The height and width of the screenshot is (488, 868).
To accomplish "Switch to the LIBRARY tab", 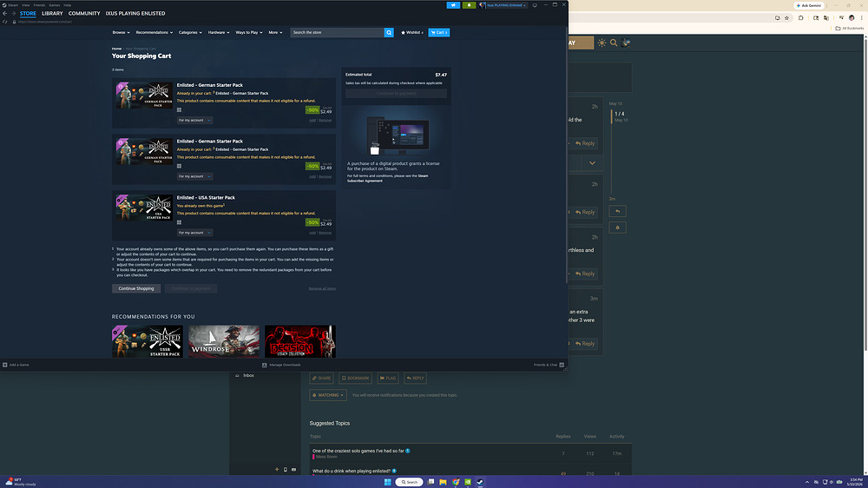I will click(x=52, y=13).
